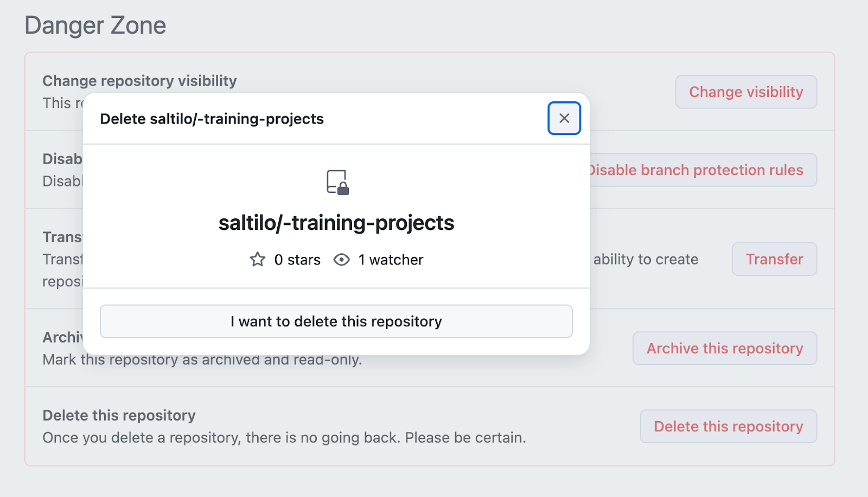868x497 pixels.
Task: Click the partially visible "Trans..." transfer section heading
Action: click(61, 237)
